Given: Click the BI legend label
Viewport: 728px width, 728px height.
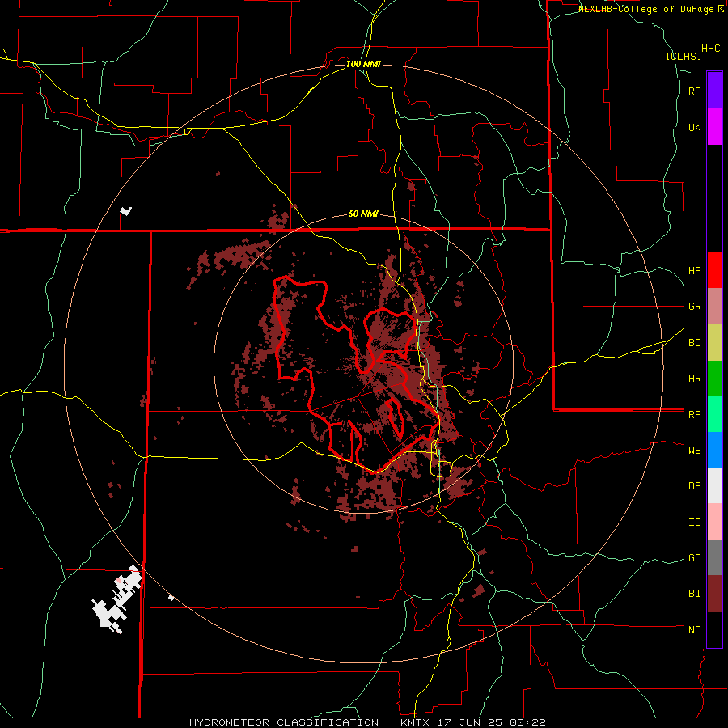Looking at the screenshot, I should click(x=695, y=594).
